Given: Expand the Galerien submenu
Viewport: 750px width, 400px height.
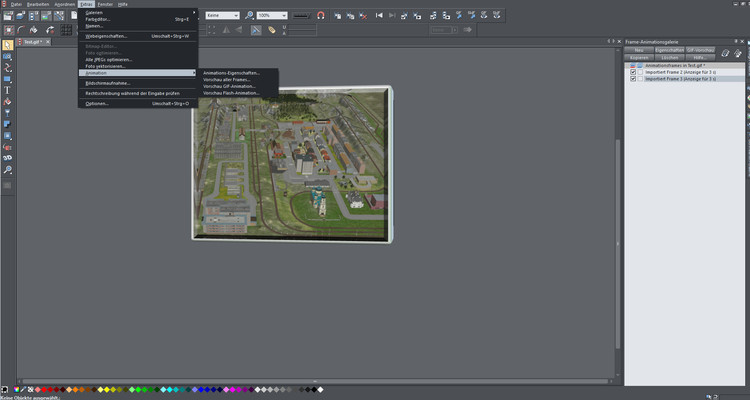Looking at the screenshot, I should coord(138,12).
